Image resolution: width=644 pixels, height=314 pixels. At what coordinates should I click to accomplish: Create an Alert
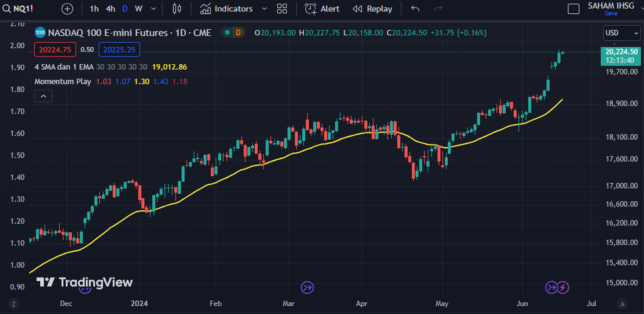click(x=322, y=9)
